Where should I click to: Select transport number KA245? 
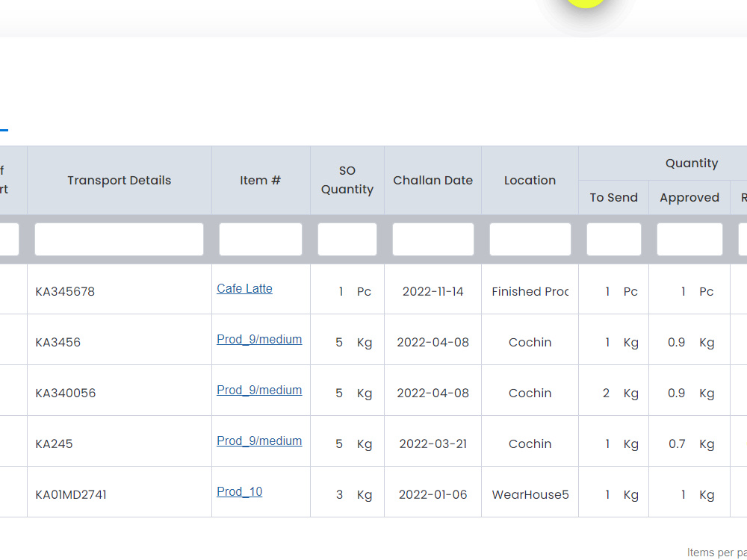click(x=54, y=444)
